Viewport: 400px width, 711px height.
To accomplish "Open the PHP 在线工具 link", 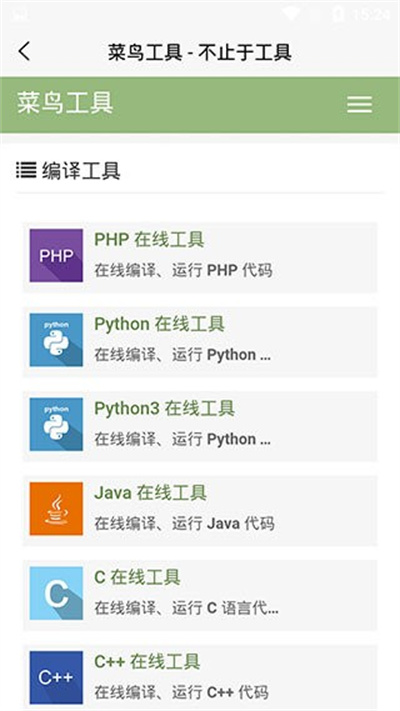I will (149, 239).
